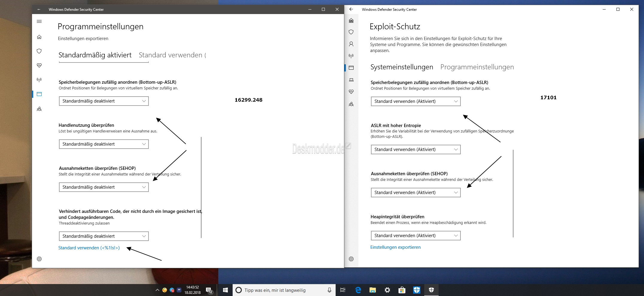Click back arrow in right window title bar
The image size is (644, 296).
coord(351,9)
